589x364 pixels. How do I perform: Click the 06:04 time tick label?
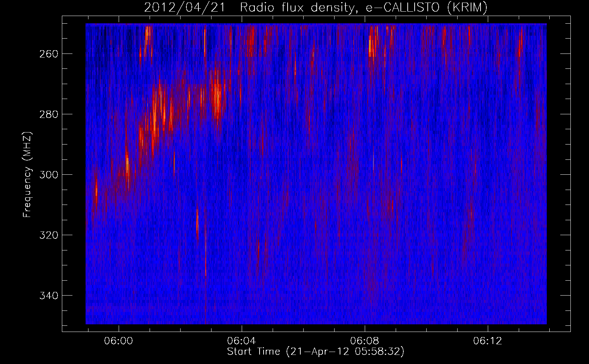241,341
